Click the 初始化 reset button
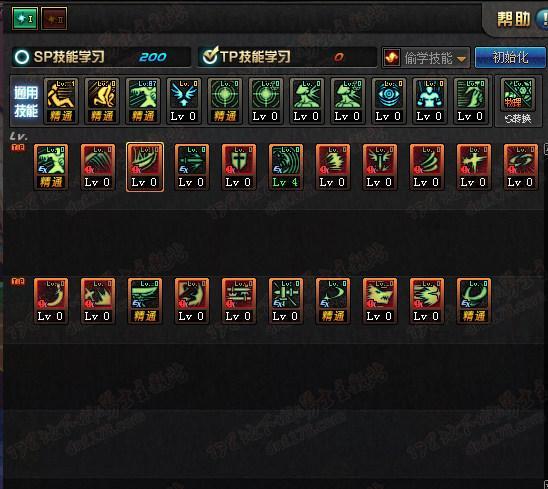 (x=510, y=57)
